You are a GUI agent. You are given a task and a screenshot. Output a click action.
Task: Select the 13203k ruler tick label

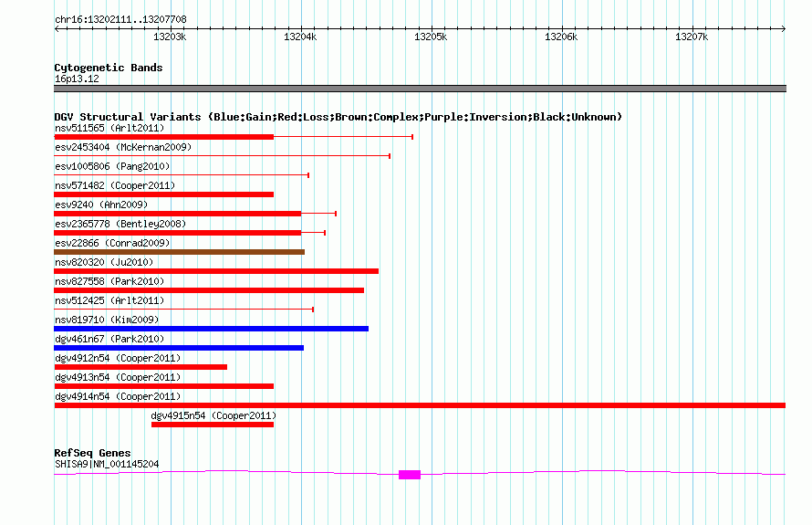click(170, 37)
